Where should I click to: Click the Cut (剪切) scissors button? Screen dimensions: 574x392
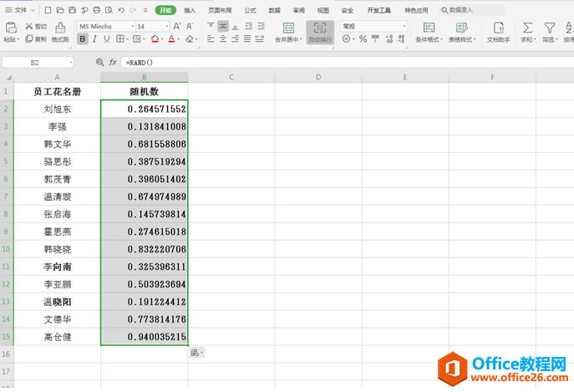coord(36,27)
